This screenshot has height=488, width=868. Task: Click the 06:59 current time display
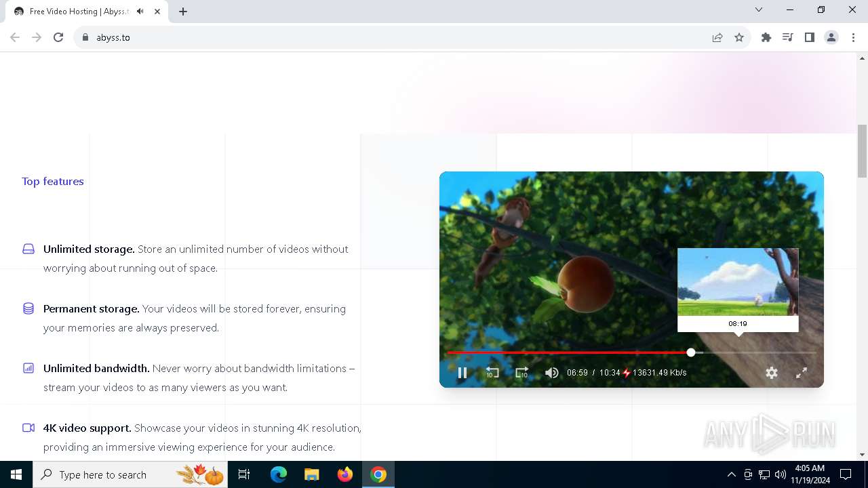click(x=577, y=373)
